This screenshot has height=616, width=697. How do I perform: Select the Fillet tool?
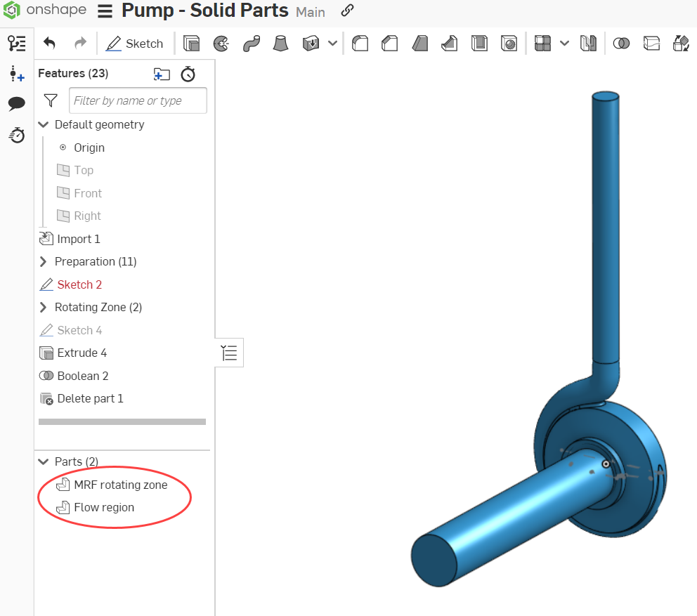(x=360, y=44)
